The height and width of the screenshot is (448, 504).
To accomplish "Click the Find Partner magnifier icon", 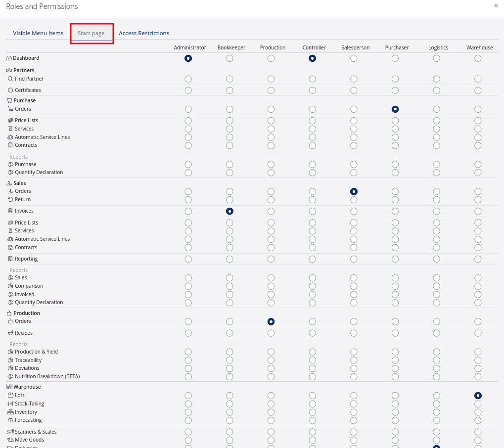I will click(10, 79).
